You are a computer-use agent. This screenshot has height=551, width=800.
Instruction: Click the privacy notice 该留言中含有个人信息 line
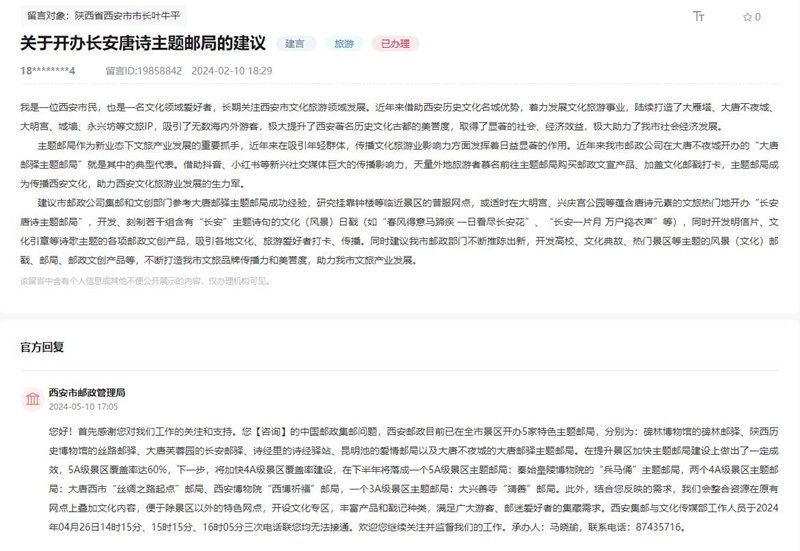(x=145, y=281)
